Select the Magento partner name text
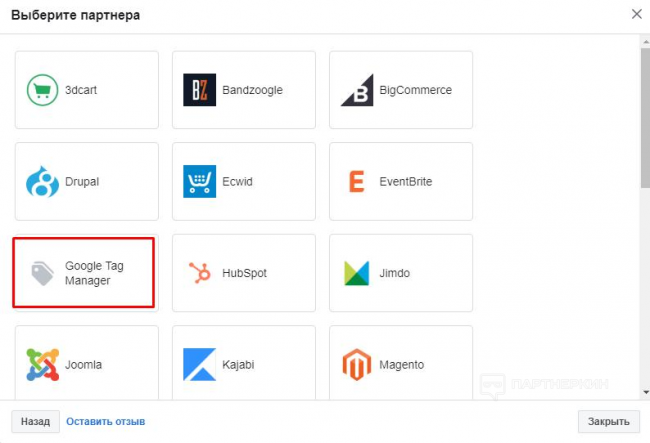The width and height of the screenshot is (650, 443). coord(401,365)
